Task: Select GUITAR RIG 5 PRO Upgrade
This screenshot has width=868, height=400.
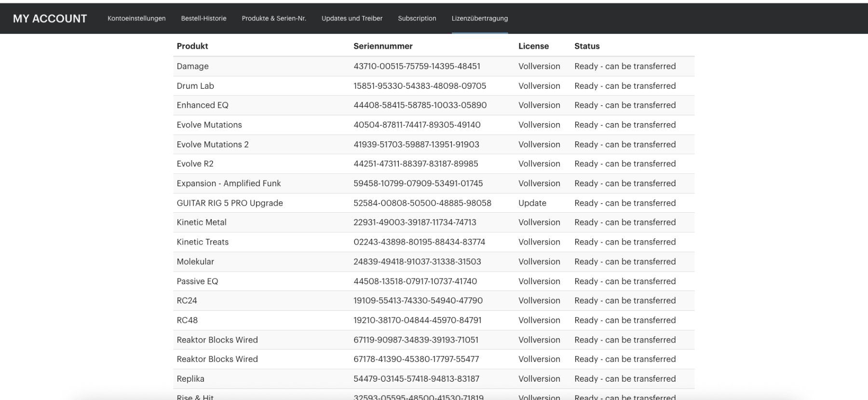Action: pos(230,203)
